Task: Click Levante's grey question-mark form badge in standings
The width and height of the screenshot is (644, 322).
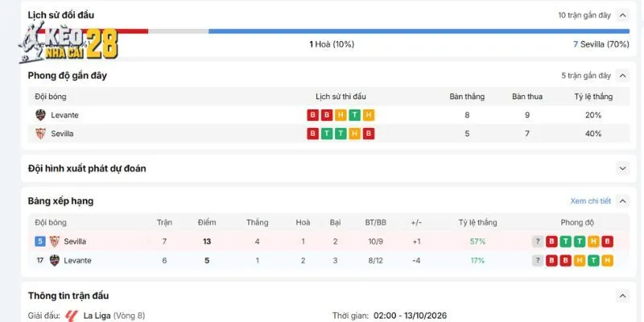Action: click(537, 260)
